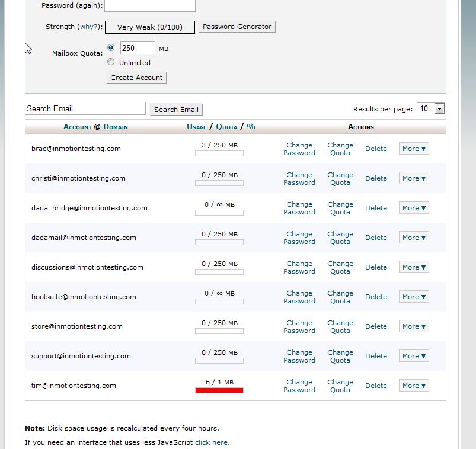
Task: Click 'click here' less JavaScript link
Action: [211, 442]
